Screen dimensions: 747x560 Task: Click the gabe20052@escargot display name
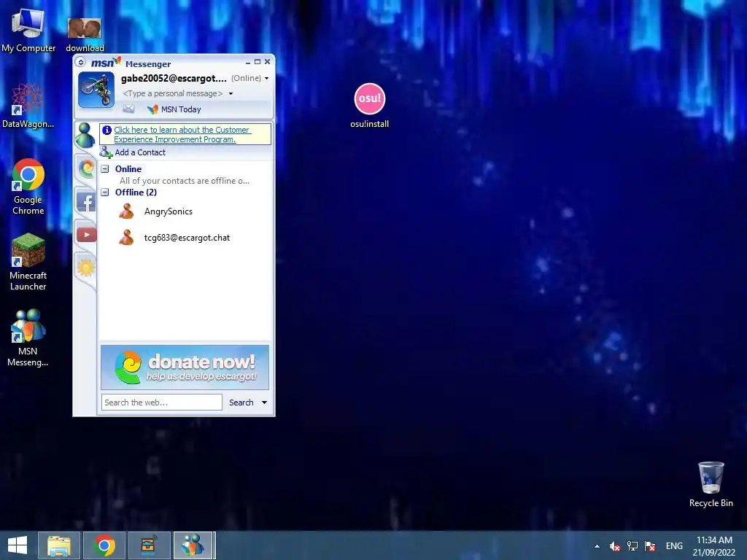(174, 78)
